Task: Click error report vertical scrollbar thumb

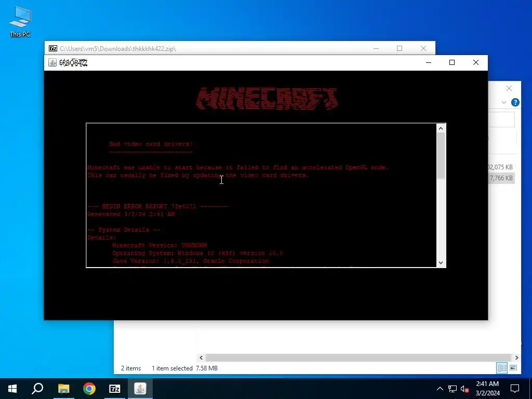Action: click(441, 156)
